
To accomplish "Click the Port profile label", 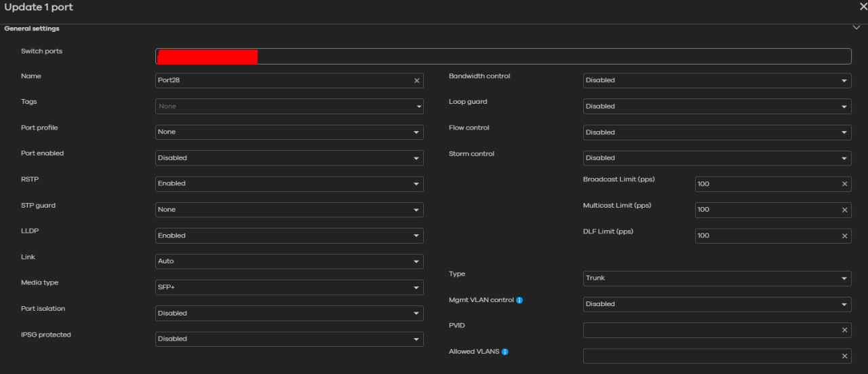I will [x=39, y=128].
